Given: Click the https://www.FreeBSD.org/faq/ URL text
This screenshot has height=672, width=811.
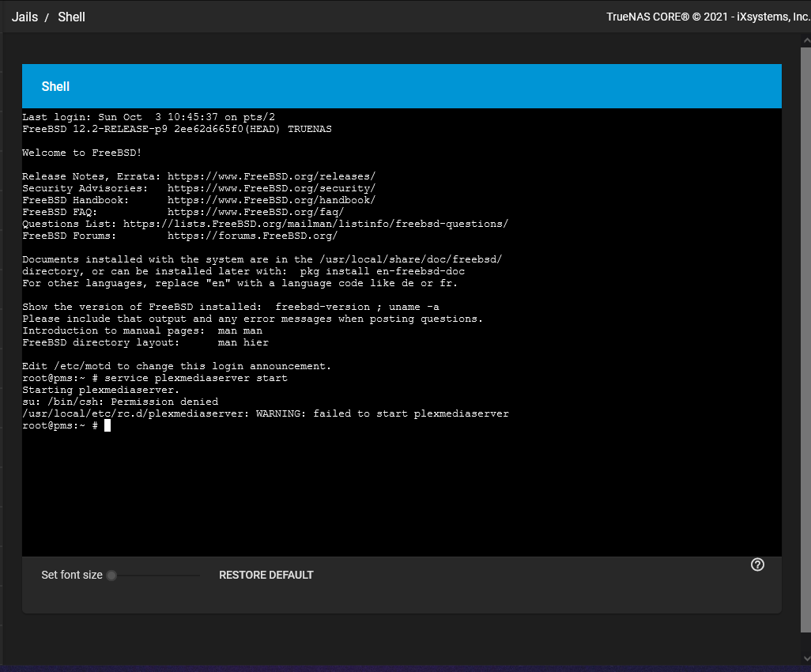Looking at the screenshot, I should 255,212.
